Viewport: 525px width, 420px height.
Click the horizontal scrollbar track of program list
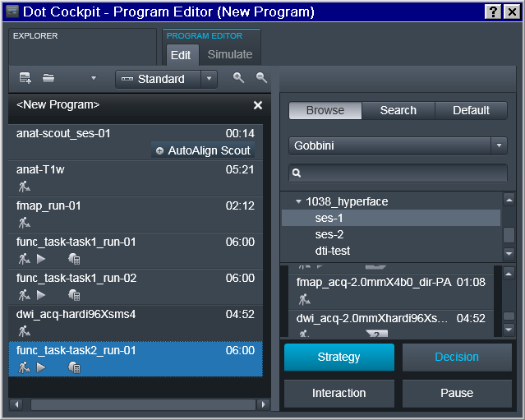point(143,404)
